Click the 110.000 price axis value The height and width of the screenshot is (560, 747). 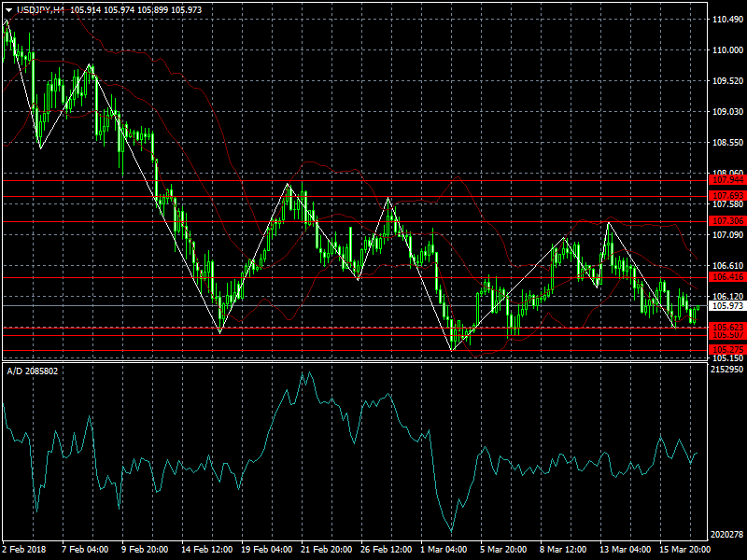[727, 50]
